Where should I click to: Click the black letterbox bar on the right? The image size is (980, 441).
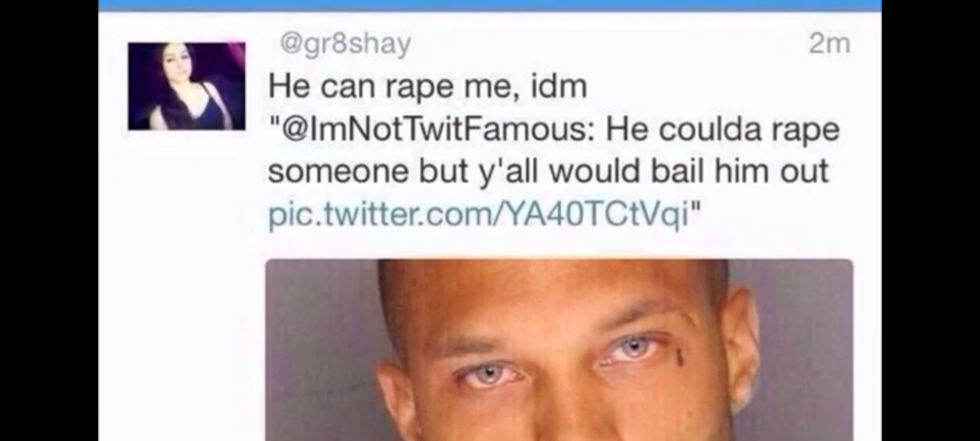coord(931,221)
